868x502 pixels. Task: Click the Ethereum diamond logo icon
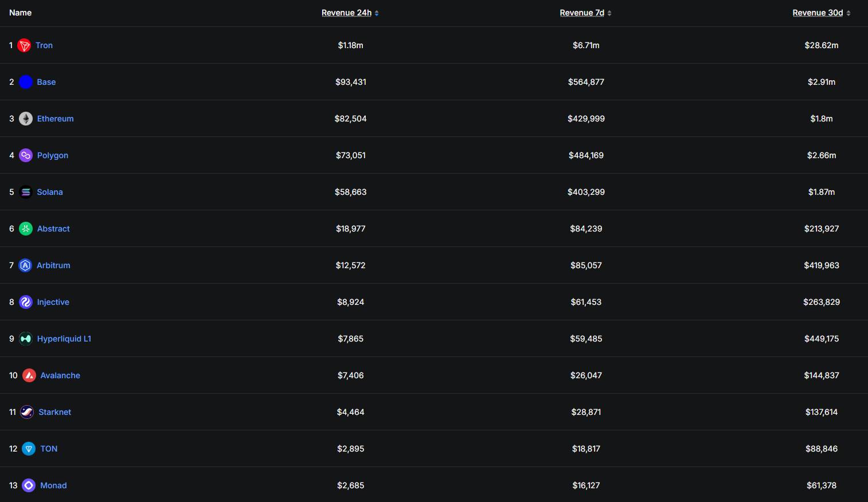[26, 119]
